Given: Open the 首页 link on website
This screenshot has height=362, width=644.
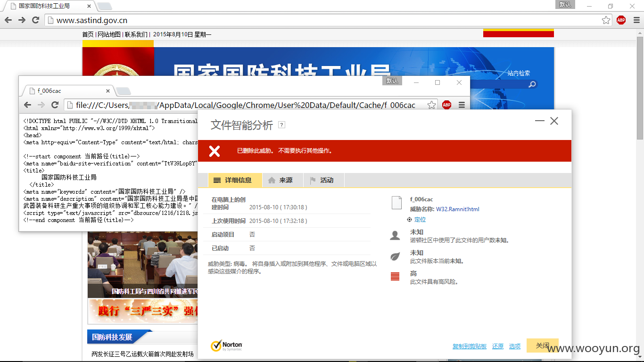Looking at the screenshot, I should coord(88,34).
